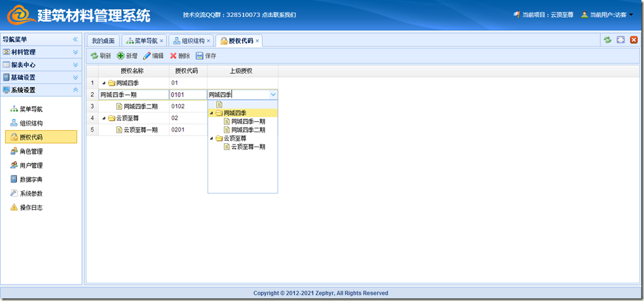Click the 授权代码 input field showing 0101

point(187,95)
